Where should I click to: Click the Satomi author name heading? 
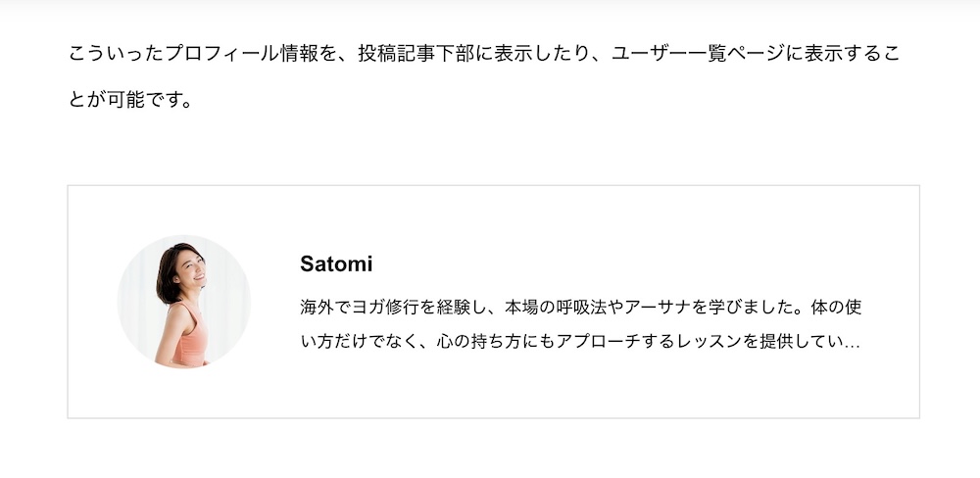click(336, 263)
